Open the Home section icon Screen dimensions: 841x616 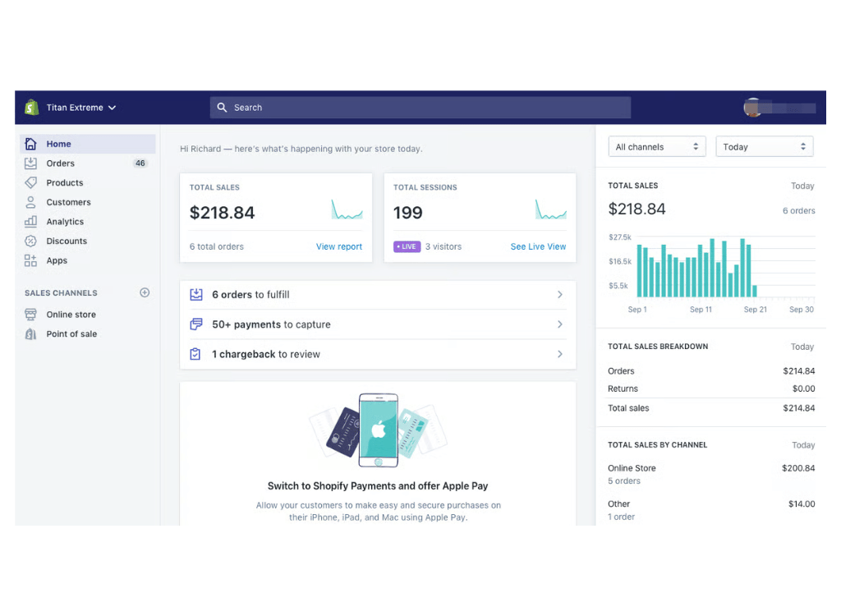click(x=33, y=143)
